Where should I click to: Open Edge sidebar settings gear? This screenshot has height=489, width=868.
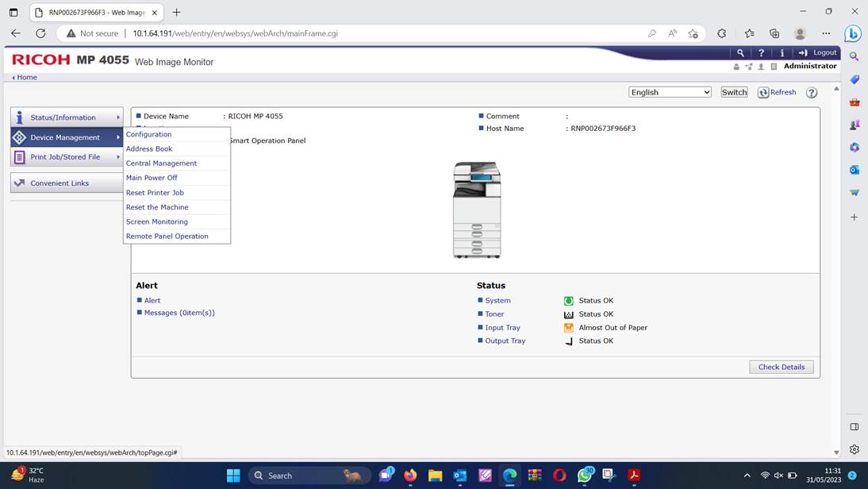point(855,449)
